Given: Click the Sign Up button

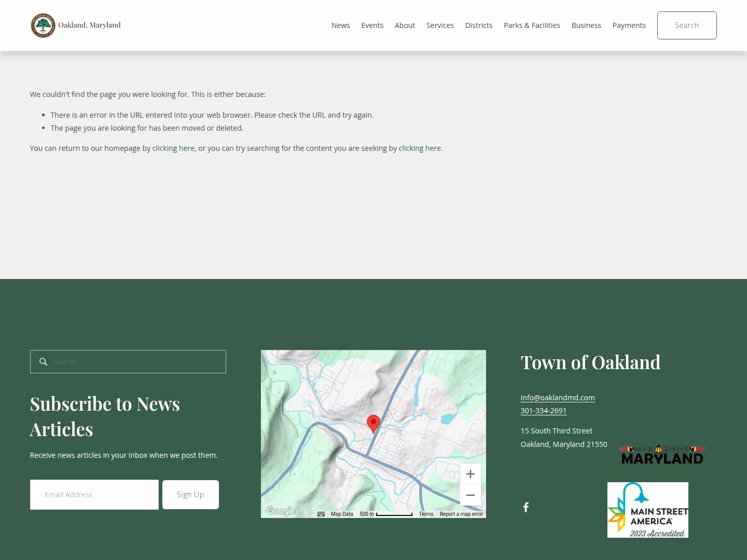Looking at the screenshot, I should pos(190,494).
